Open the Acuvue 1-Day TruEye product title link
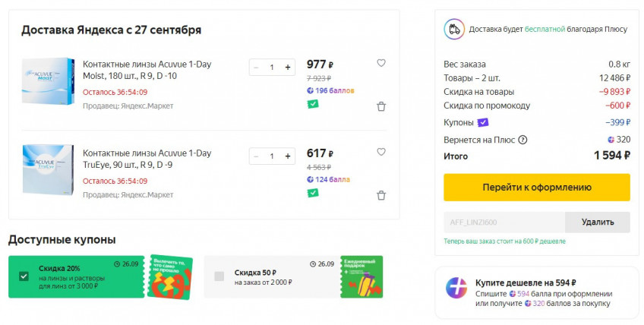 click(147, 158)
